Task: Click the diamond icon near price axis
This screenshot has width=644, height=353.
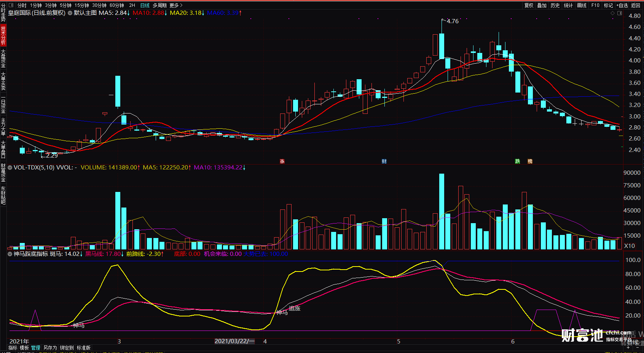Action: pos(612,13)
